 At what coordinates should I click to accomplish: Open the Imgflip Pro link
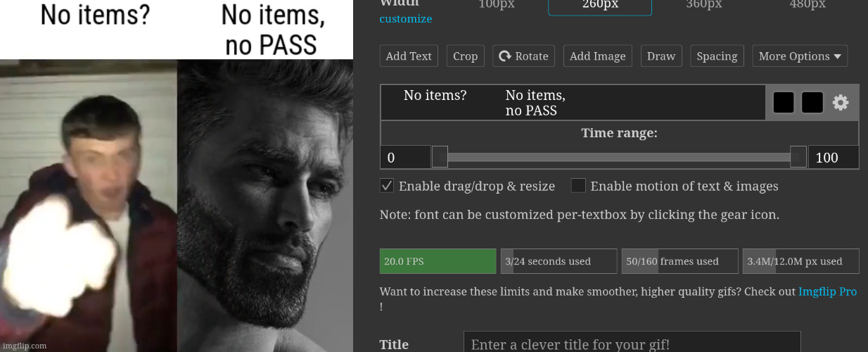coord(827,291)
